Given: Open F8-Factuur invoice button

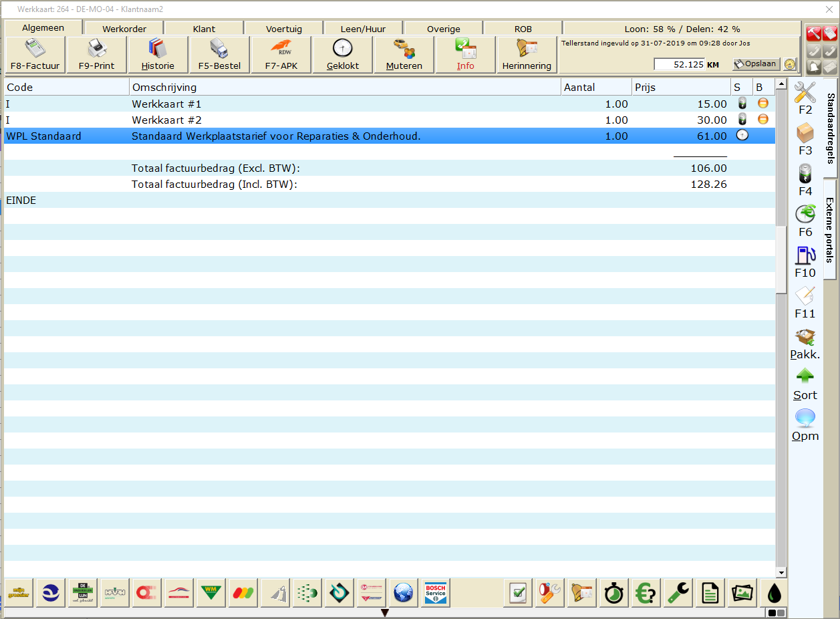Looking at the screenshot, I should point(35,55).
